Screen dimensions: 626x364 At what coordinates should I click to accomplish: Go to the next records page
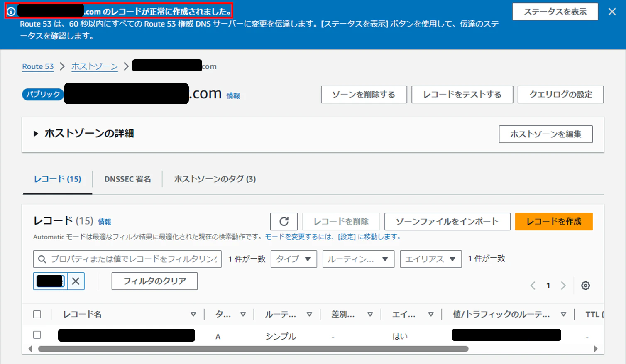(563, 286)
